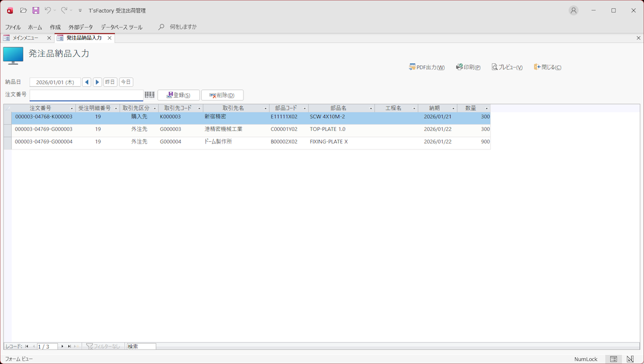Image resolution: width=644 pixels, height=364 pixels.
Task: Click the Undo icon in title bar
Action: pyautogui.click(x=48, y=11)
